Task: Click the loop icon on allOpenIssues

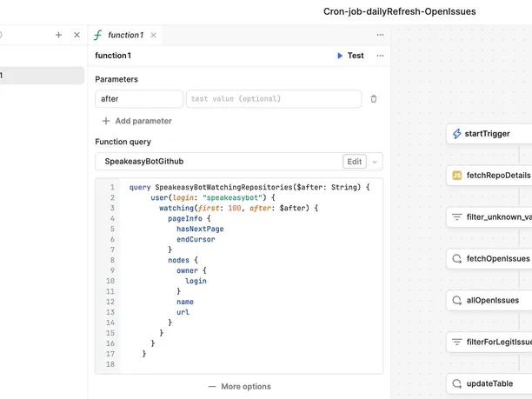Action: (x=457, y=300)
